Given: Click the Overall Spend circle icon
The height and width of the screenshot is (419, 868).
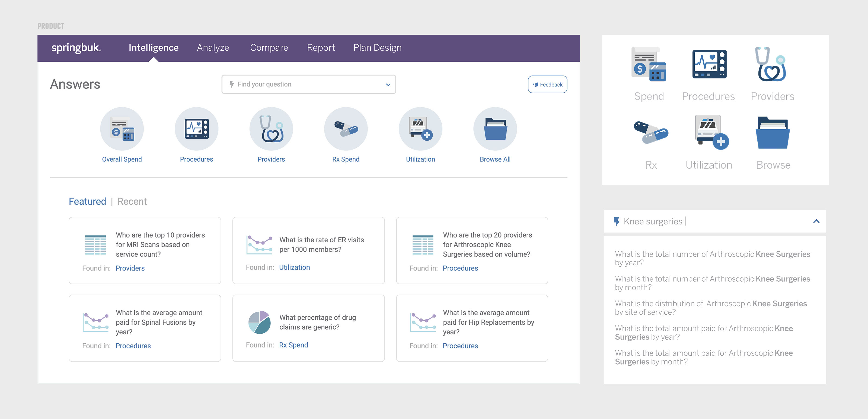Looking at the screenshot, I should click(x=122, y=129).
